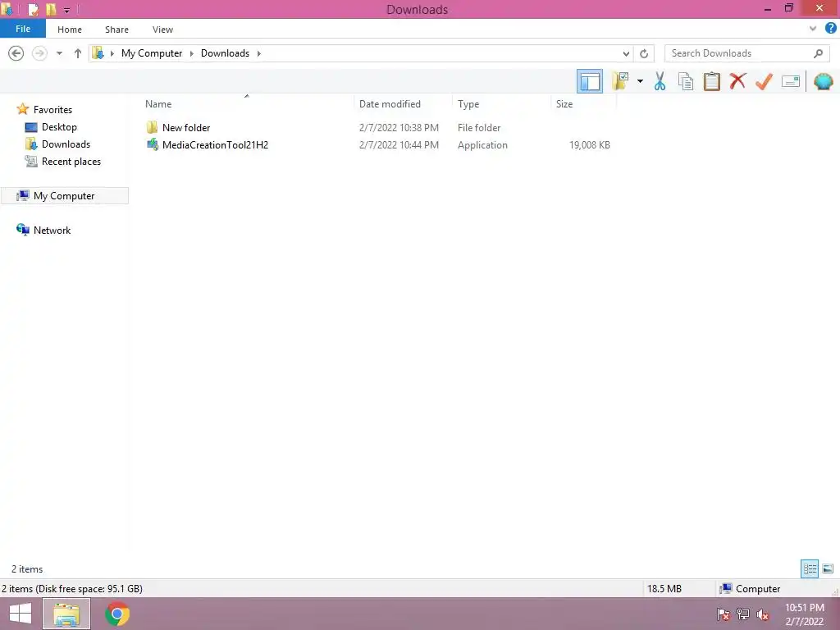Open Recent places in navigation pane
The height and width of the screenshot is (630, 840).
(x=71, y=162)
